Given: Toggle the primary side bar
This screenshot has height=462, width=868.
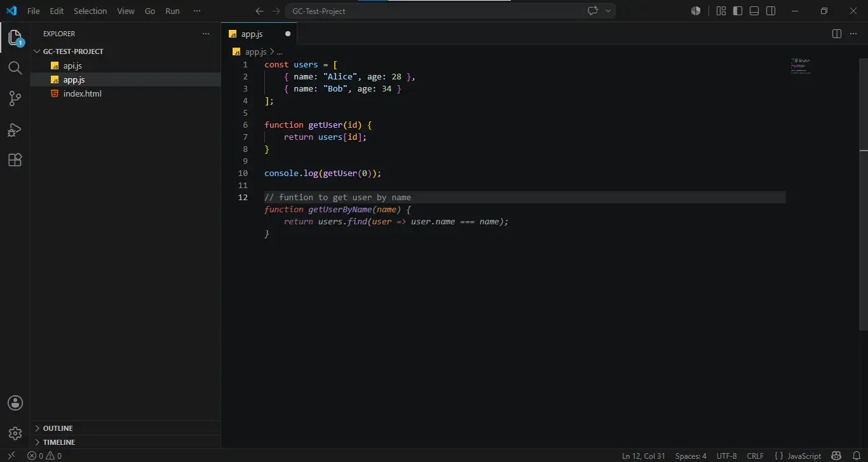Looking at the screenshot, I should click(x=738, y=11).
